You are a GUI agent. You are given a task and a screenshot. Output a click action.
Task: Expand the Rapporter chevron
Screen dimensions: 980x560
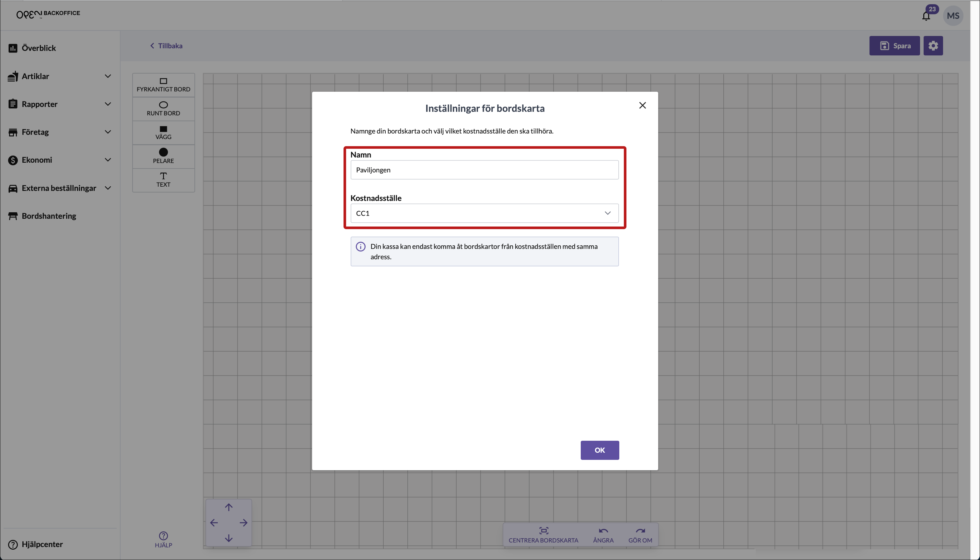(x=108, y=104)
